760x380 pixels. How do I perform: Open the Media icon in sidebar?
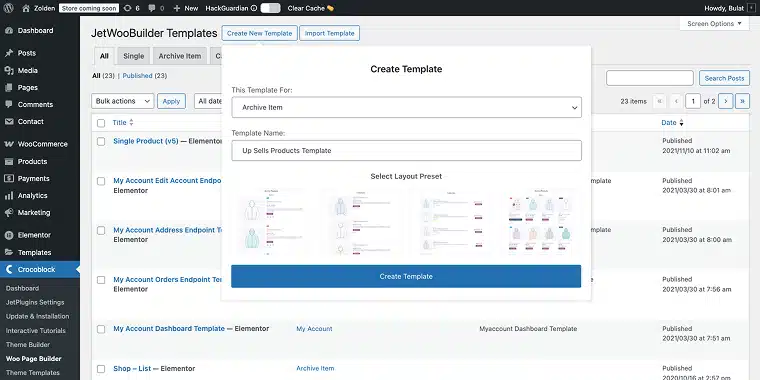(x=9, y=70)
